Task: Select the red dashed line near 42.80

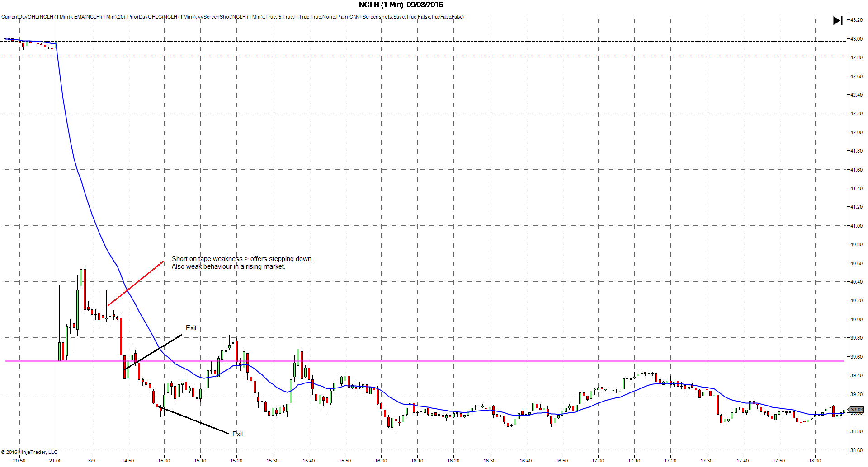Action: [x=423, y=56]
